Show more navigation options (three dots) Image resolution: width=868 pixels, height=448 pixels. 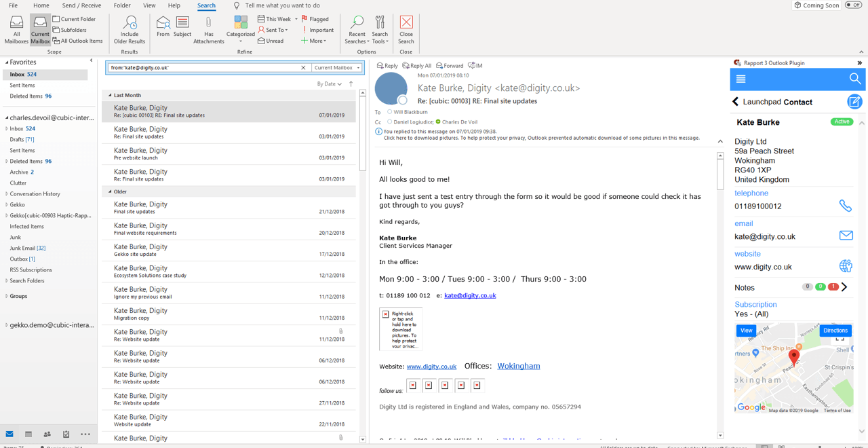(85, 434)
